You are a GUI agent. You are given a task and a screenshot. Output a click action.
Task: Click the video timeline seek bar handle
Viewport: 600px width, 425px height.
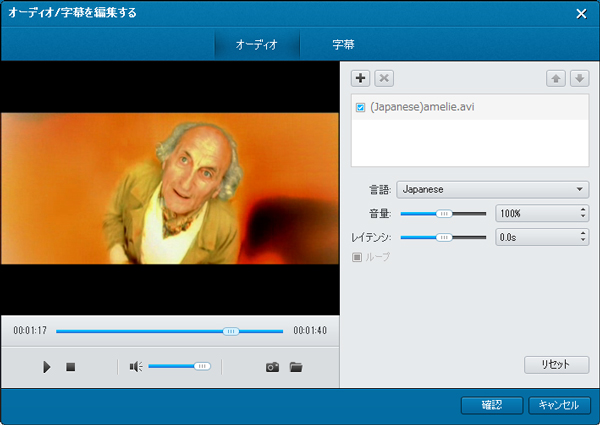click(x=231, y=330)
